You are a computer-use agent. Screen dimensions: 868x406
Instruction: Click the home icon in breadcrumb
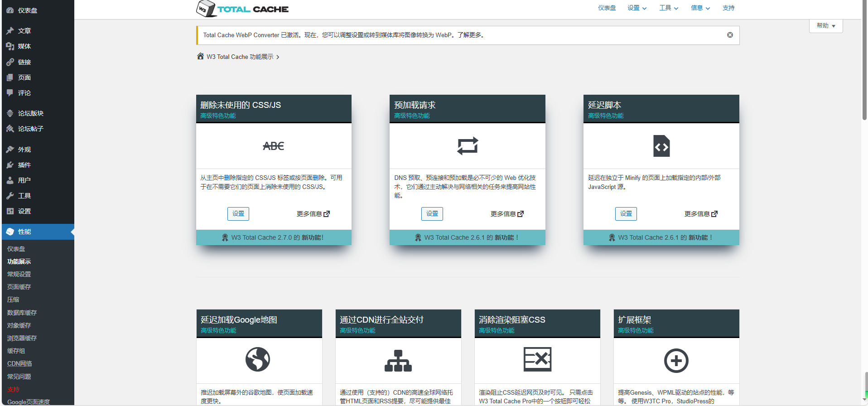[x=200, y=56]
